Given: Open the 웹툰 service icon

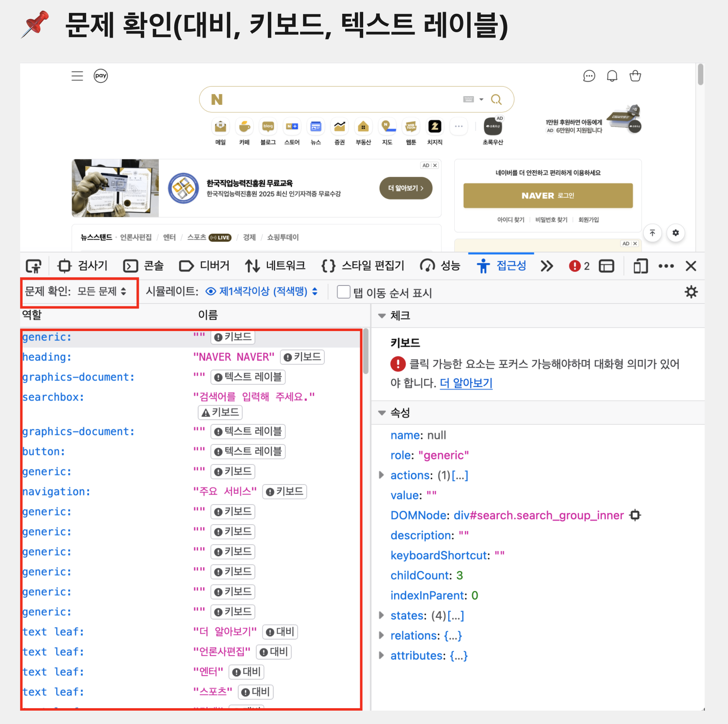Looking at the screenshot, I should [x=411, y=127].
